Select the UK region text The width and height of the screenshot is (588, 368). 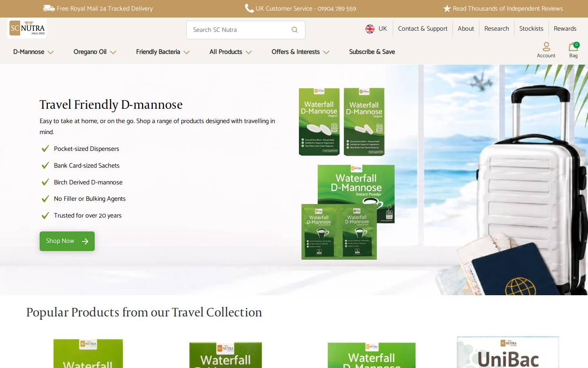(x=383, y=29)
